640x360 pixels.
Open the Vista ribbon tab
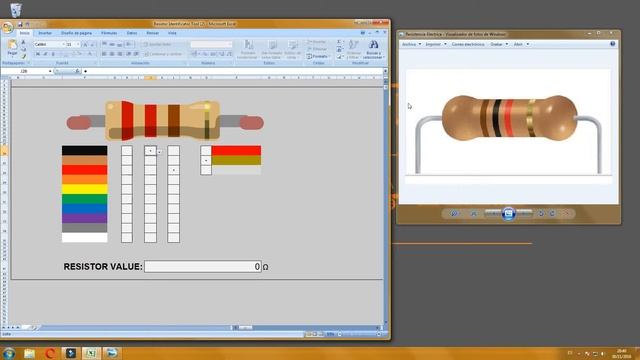[172, 33]
